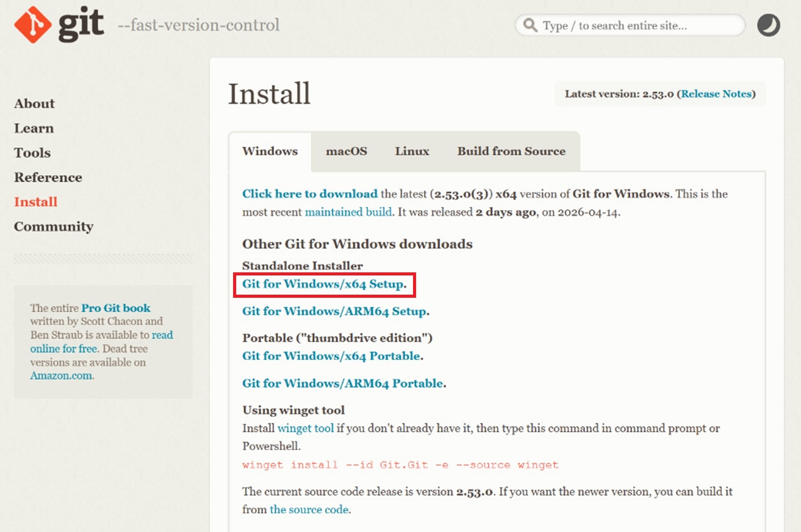Open the Amazon.com link

click(x=61, y=376)
